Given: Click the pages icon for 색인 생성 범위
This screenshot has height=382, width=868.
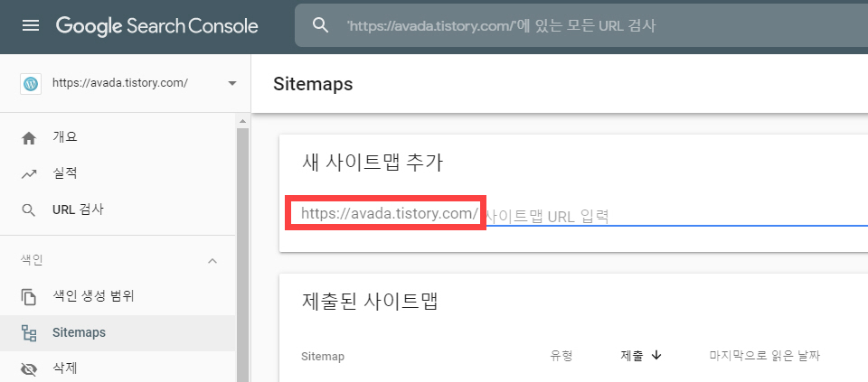Looking at the screenshot, I should click(29, 297).
